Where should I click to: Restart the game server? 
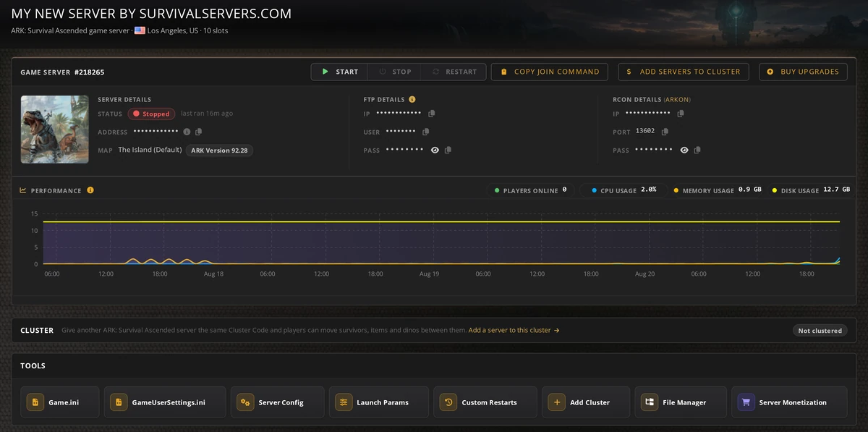pyautogui.click(x=454, y=72)
